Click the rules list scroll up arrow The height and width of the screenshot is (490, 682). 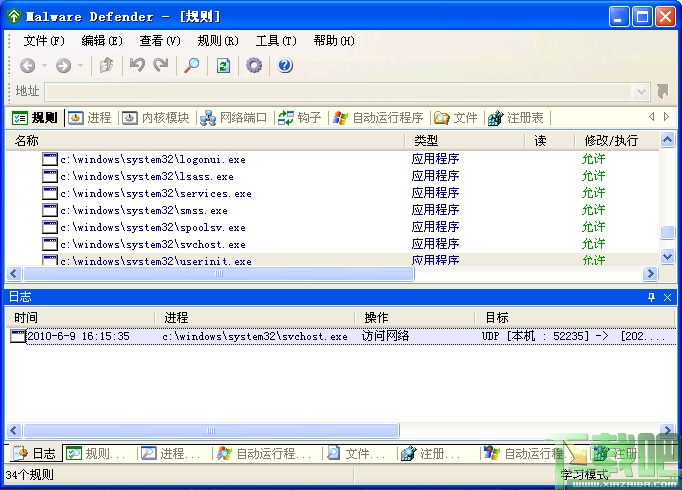click(667, 140)
